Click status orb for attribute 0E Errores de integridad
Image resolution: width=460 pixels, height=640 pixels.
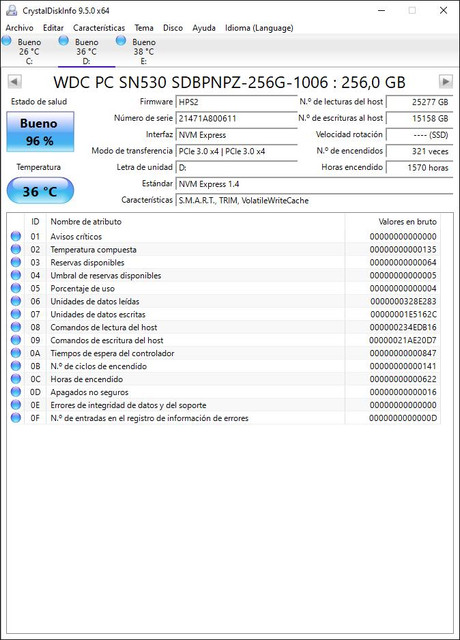click(x=16, y=404)
